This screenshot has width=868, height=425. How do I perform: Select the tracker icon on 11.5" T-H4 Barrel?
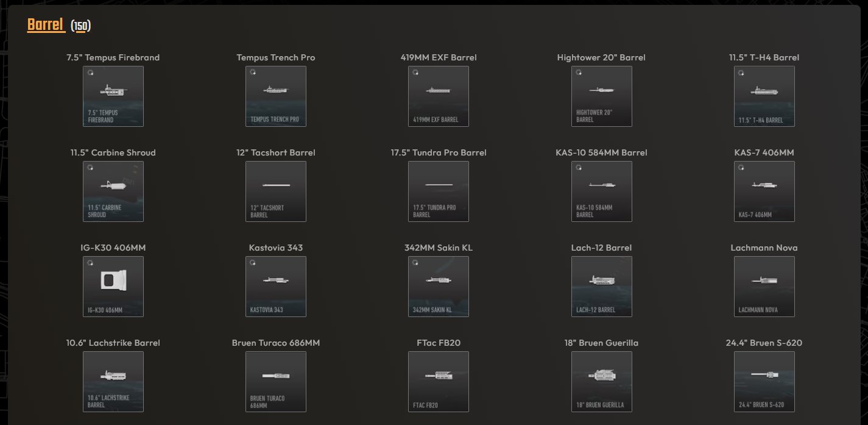[740, 73]
